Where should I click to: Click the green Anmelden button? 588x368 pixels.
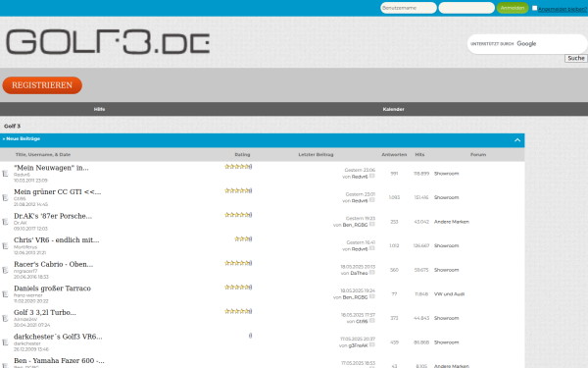(x=513, y=8)
